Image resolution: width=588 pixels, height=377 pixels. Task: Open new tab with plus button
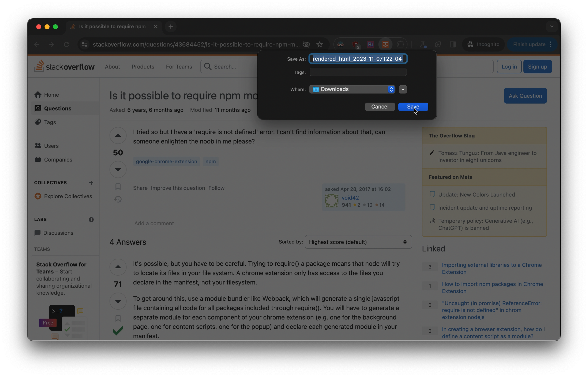click(x=171, y=27)
